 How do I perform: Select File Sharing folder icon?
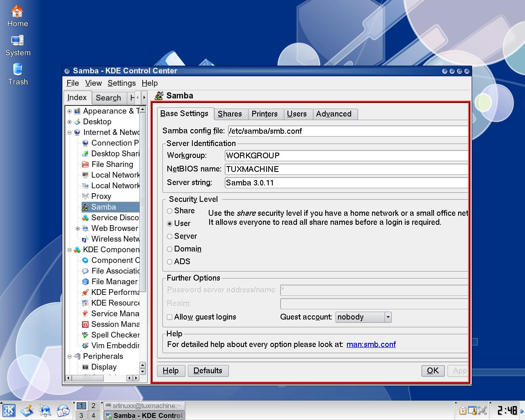point(85,164)
